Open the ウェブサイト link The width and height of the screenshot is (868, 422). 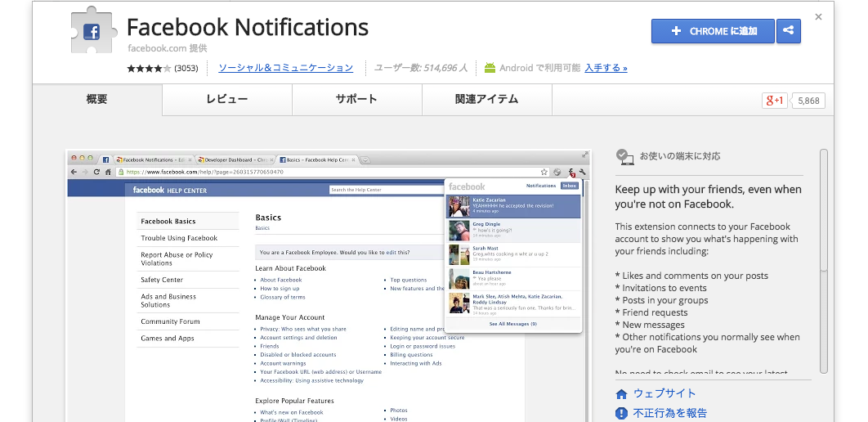pos(664,393)
